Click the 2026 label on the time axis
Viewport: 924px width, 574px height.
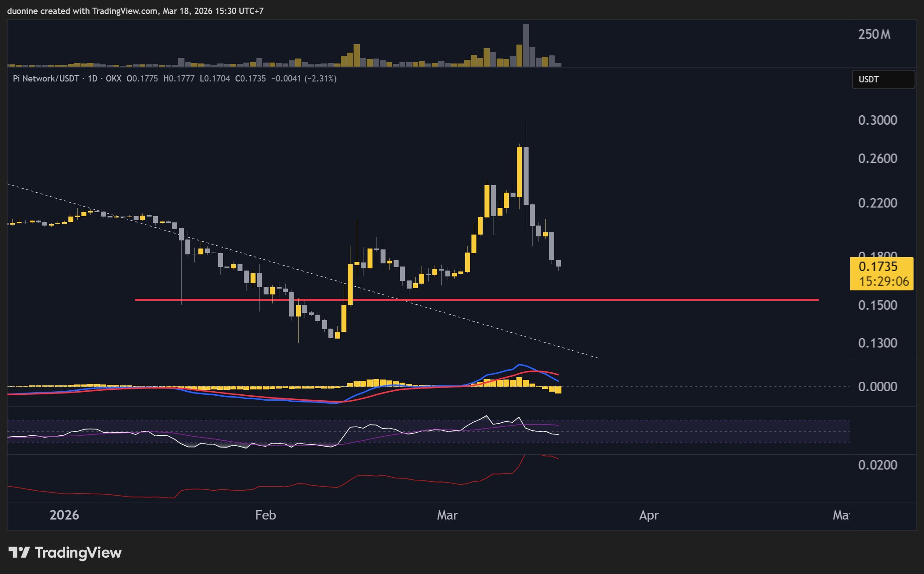coord(63,515)
